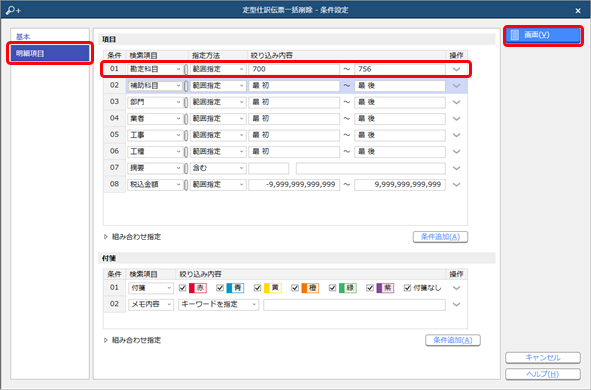Click the 最初 field in the 補助科目 row
The image size is (591, 390).
294,86
